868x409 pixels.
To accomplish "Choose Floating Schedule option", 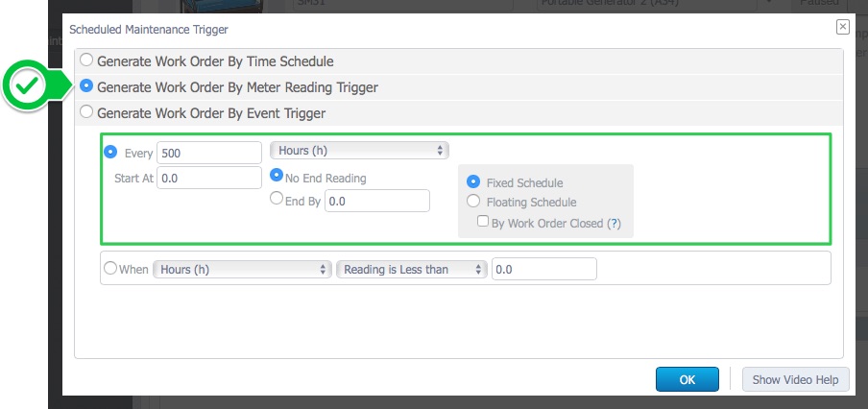I will [473, 201].
